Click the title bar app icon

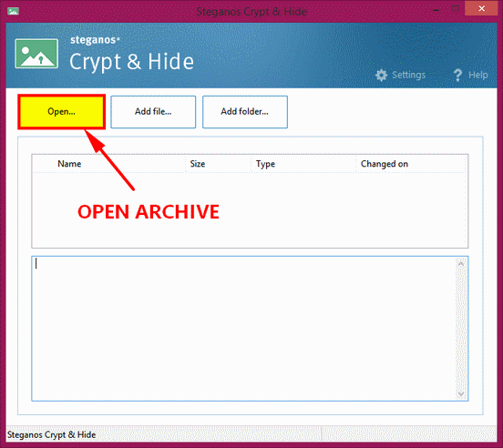[x=13, y=12]
